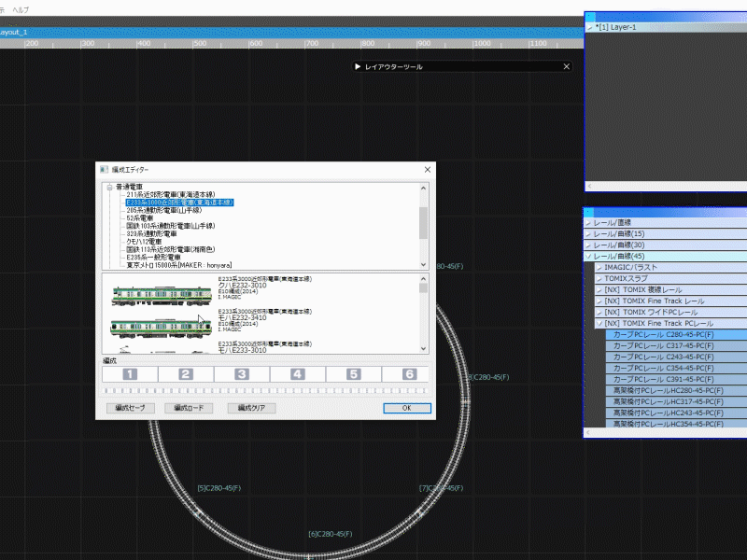Click the 編成エディター window title icon
747x560 pixels.
(x=105, y=170)
